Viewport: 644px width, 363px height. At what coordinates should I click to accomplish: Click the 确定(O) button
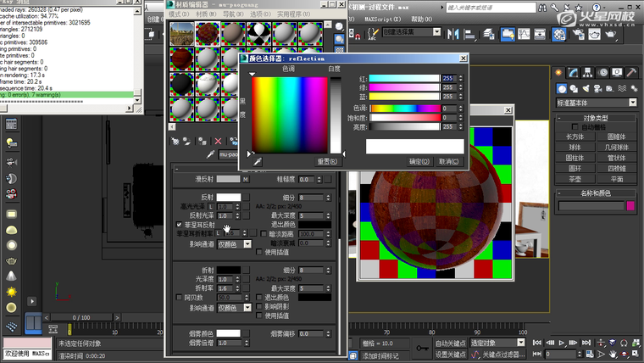pyautogui.click(x=419, y=161)
